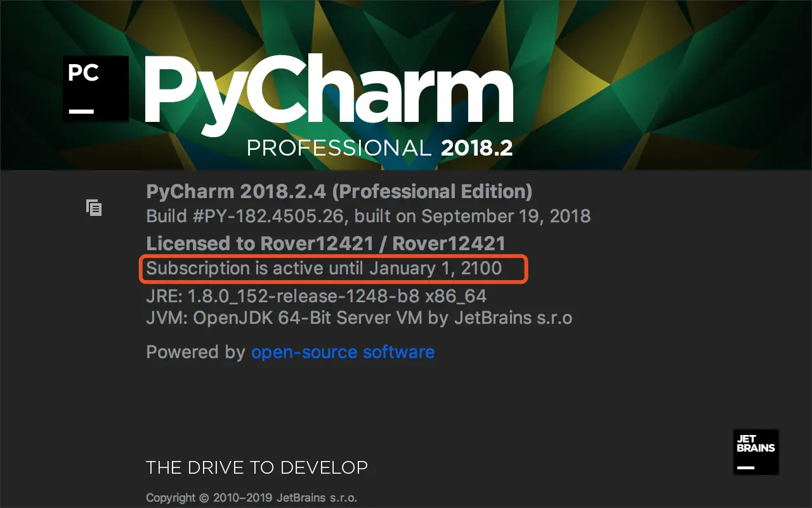Open the open-source software link
This screenshot has height=508, width=812.
click(x=343, y=352)
